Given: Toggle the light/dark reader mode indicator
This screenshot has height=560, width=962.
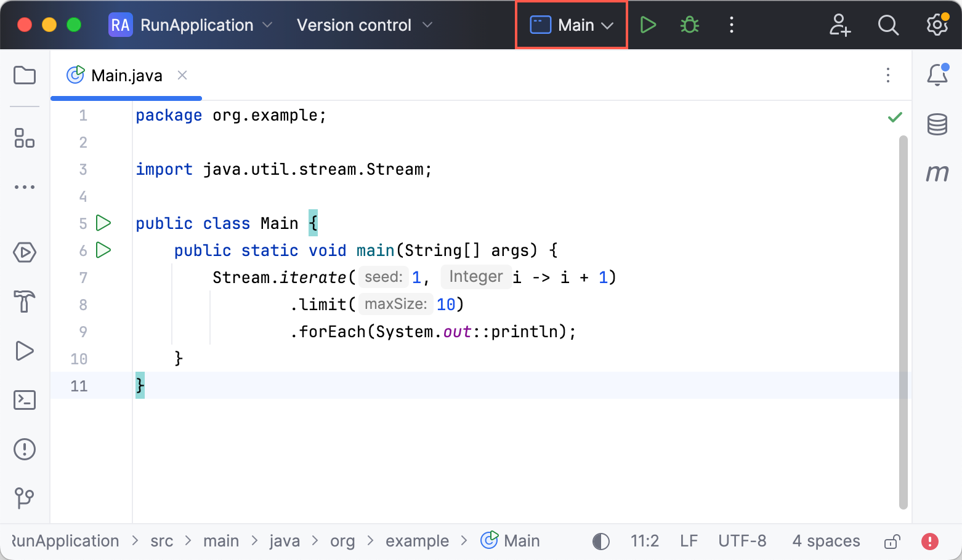Looking at the screenshot, I should tap(600, 541).
